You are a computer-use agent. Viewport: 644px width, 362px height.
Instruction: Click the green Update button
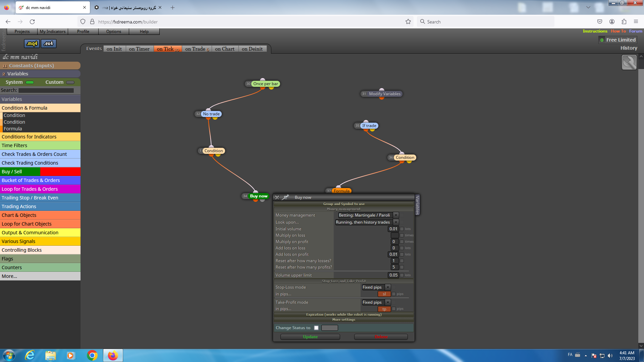point(310,337)
